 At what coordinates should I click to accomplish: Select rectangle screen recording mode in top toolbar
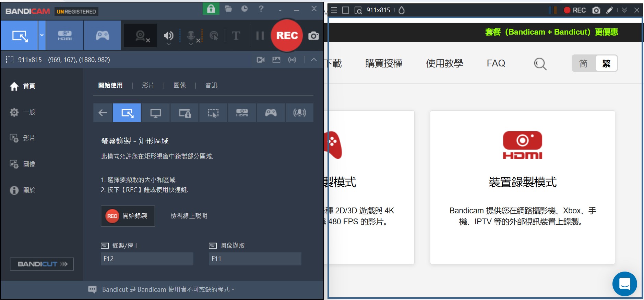20,35
